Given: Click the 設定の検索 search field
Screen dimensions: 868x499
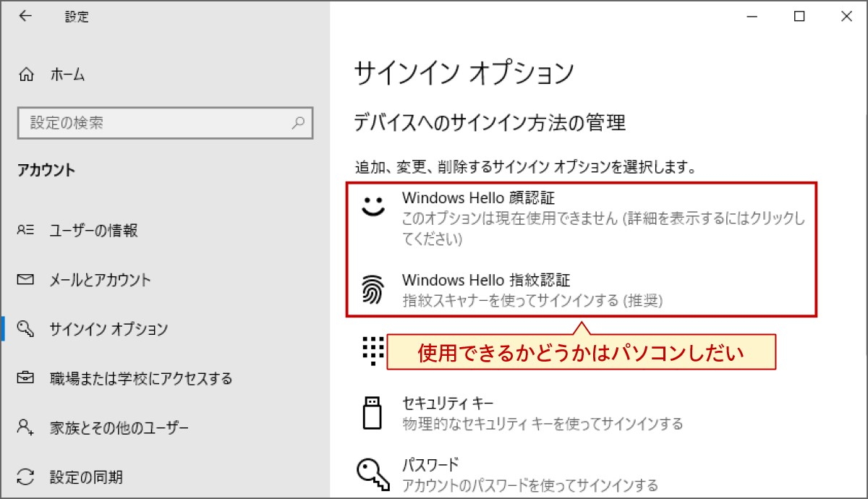Looking at the screenshot, I should click(x=165, y=123).
